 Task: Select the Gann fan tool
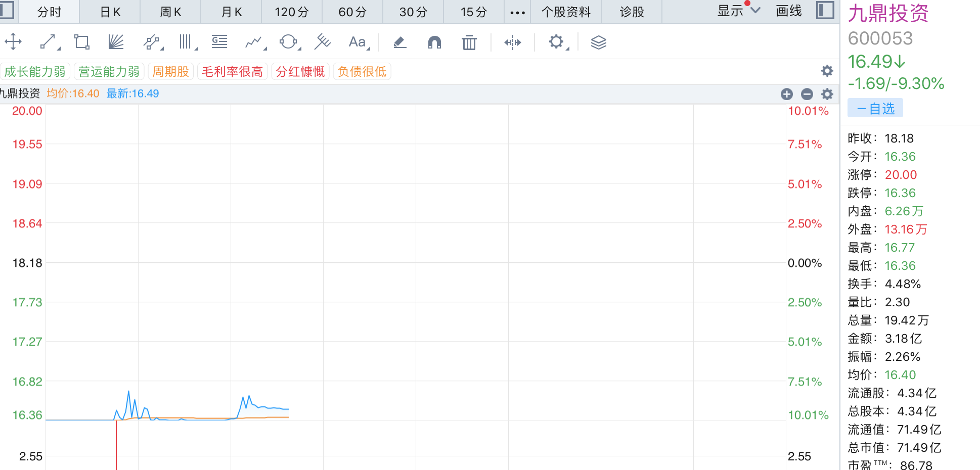click(116, 42)
